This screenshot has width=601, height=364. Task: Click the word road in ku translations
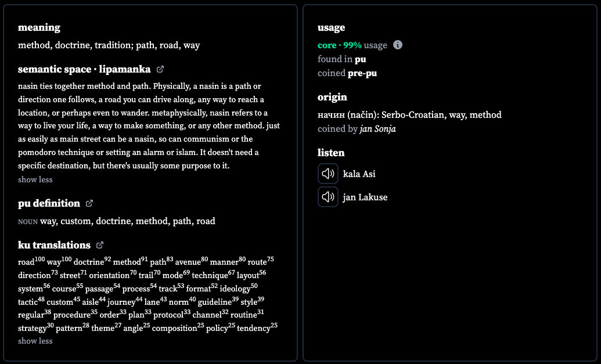26,262
